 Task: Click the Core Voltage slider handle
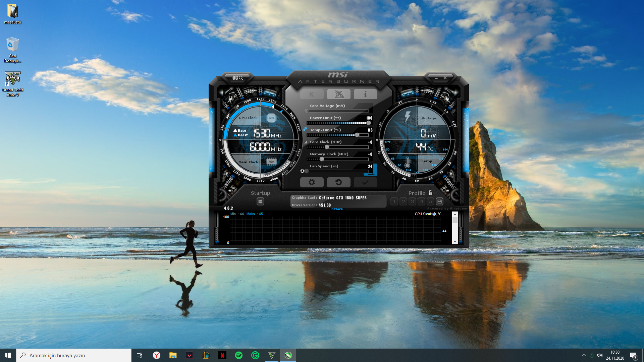307,111
